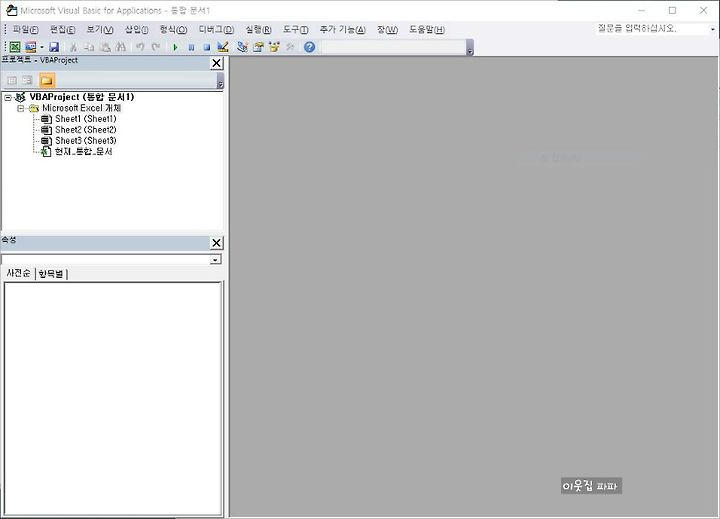720x519 pixels.
Task: Open Properties Window toolbar icon
Action: pyautogui.click(x=258, y=47)
